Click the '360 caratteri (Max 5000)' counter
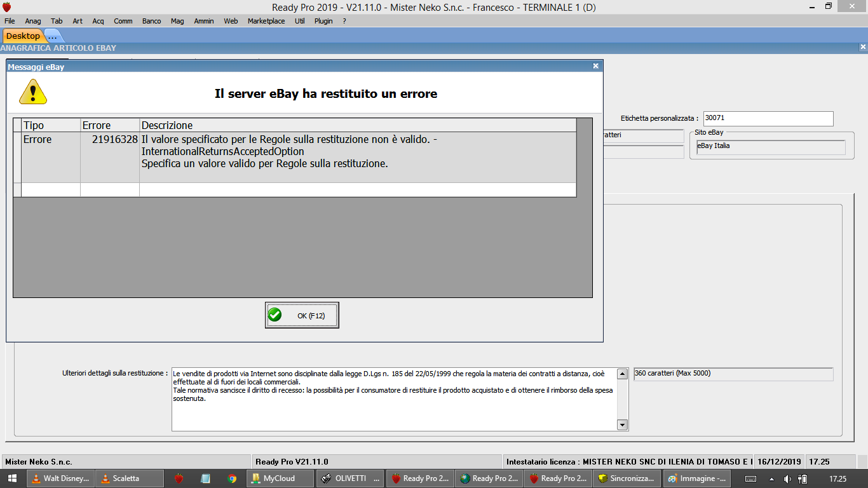This screenshot has width=868, height=488. pyautogui.click(x=733, y=374)
